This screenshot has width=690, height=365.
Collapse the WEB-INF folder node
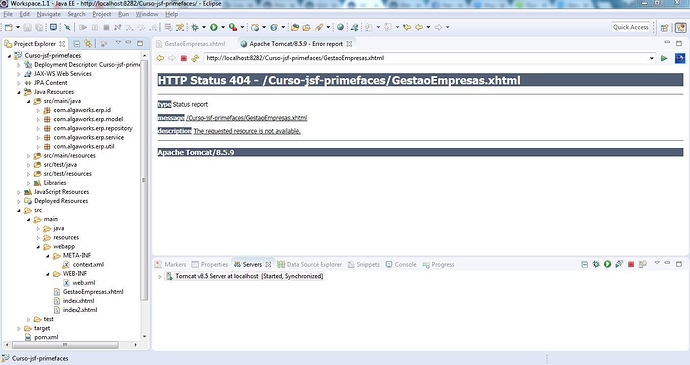click(x=48, y=274)
